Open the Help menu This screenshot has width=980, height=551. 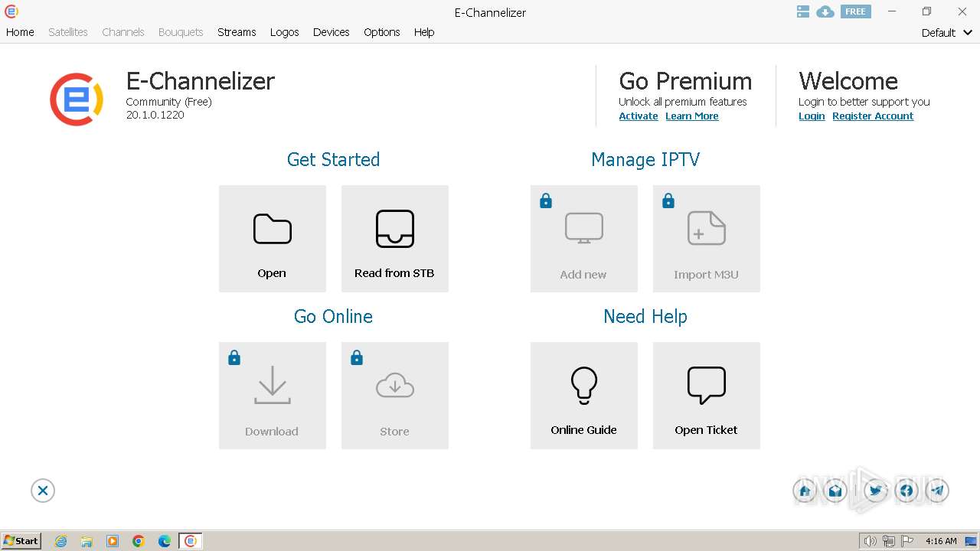click(x=424, y=32)
